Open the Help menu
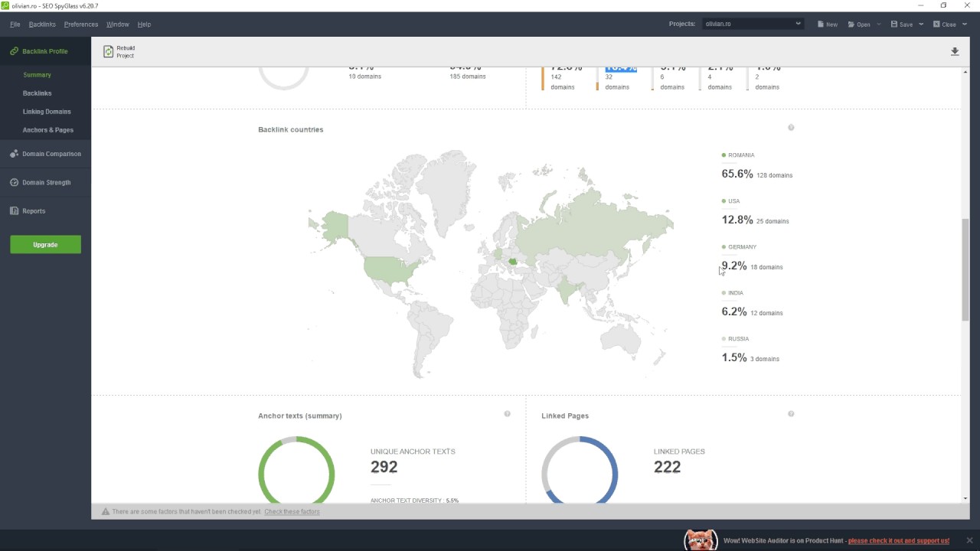 [144, 24]
